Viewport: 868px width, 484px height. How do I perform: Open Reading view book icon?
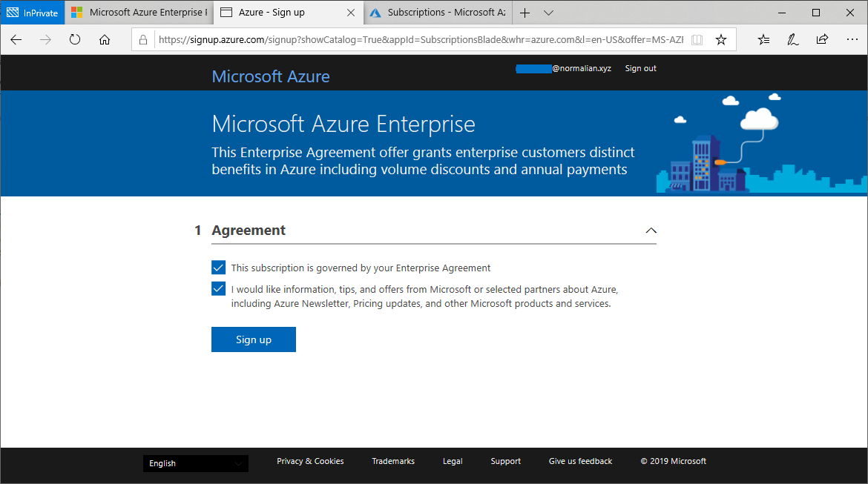(697, 40)
